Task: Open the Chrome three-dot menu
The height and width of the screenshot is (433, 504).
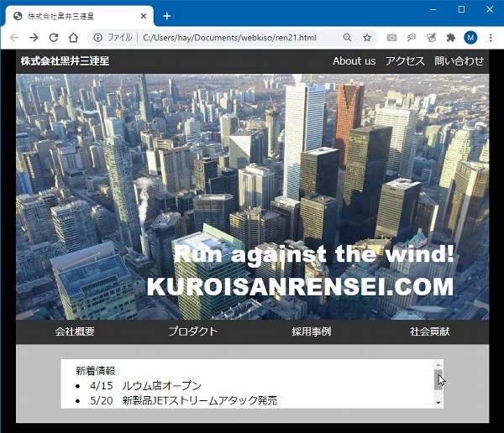Action: (x=491, y=38)
